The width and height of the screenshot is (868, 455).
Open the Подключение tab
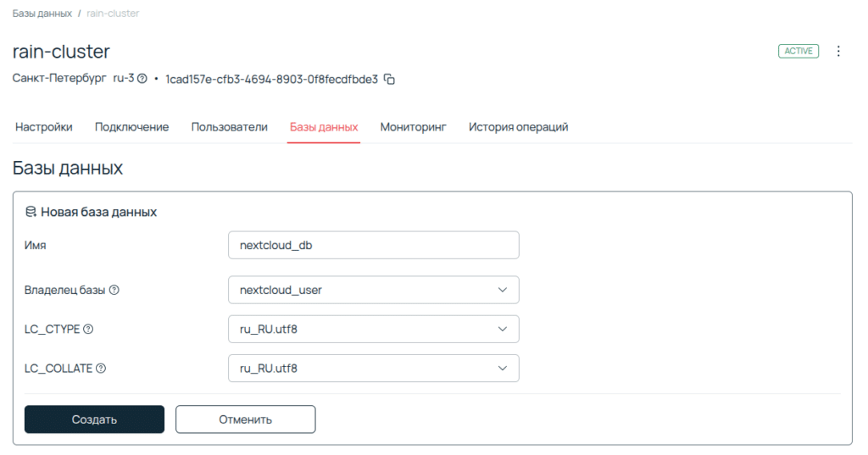click(131, 127)
